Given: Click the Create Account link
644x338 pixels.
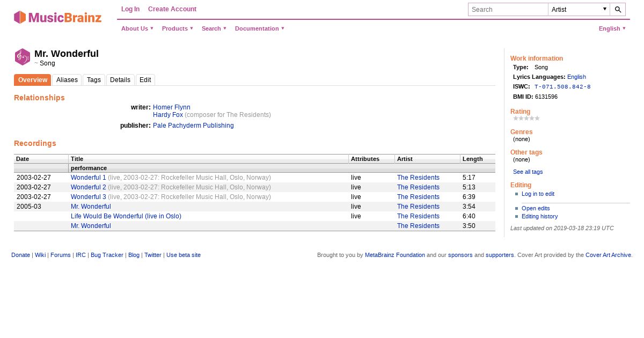Looking at the screenshot, I should point(172,9).
